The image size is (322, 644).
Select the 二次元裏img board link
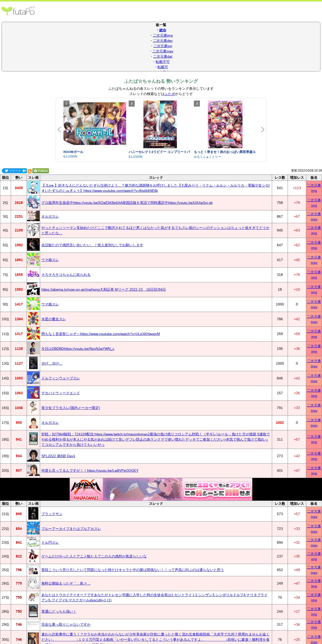click(163, 35)
